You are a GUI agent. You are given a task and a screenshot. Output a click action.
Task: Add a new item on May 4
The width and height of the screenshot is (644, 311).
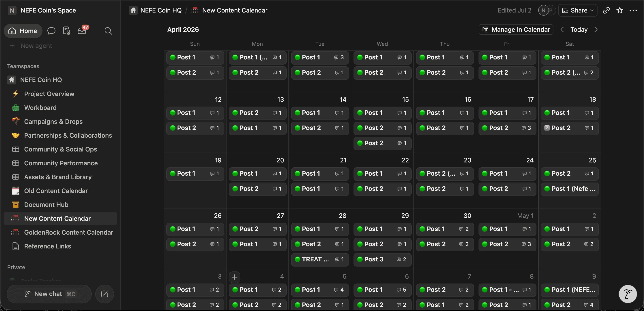[235, 277]
